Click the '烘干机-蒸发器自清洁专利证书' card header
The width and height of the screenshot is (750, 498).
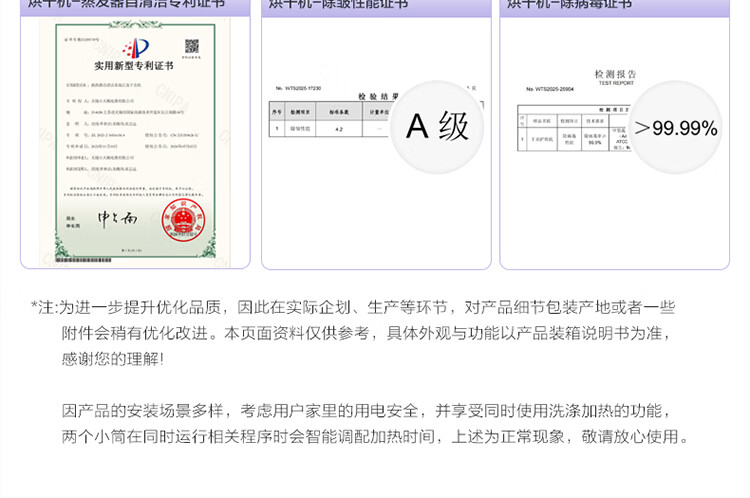click(x=135, y=7)
